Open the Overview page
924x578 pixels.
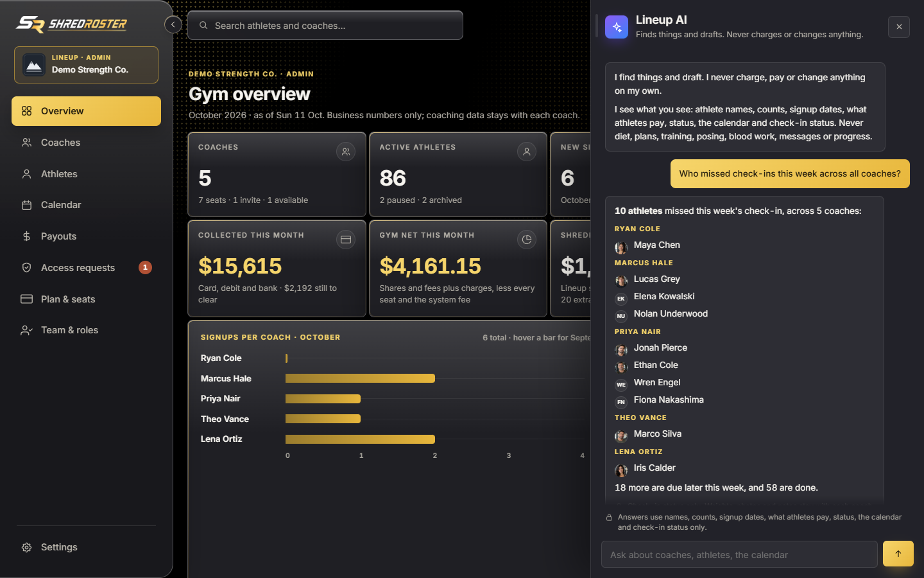(x=86, y=111)
